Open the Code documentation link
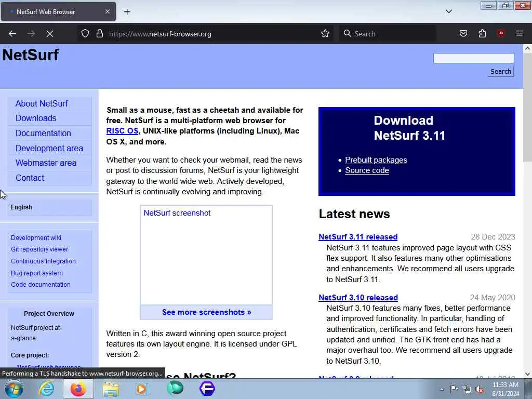The width and height of the screenshot is (532, 399). 41,285
